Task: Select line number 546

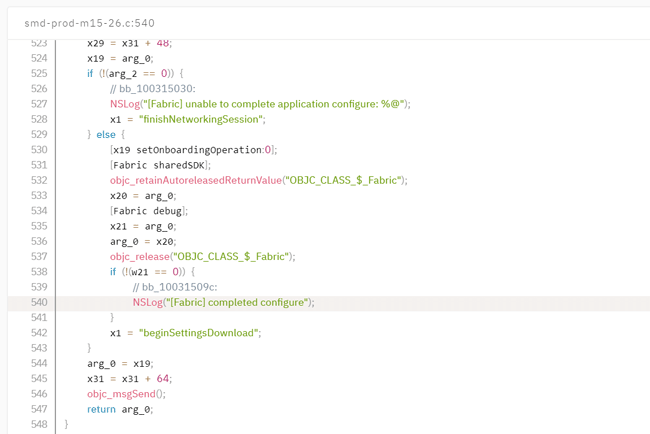Action: tap(39, 394)
